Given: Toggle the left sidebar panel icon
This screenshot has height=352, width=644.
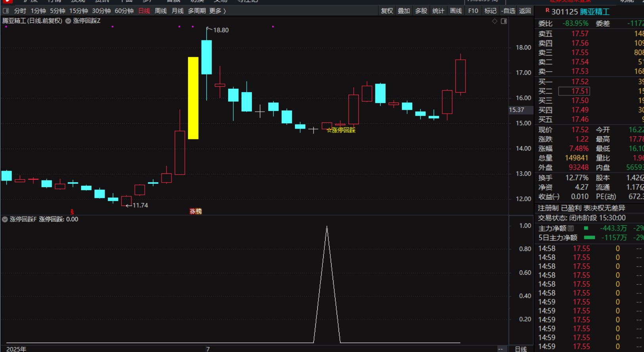Looking at the screenshot, I should [6, 11].
